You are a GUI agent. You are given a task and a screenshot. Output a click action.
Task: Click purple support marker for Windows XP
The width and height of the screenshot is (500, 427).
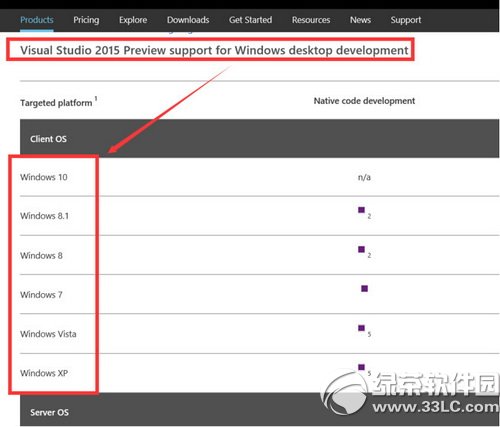(x=361, y=367)
